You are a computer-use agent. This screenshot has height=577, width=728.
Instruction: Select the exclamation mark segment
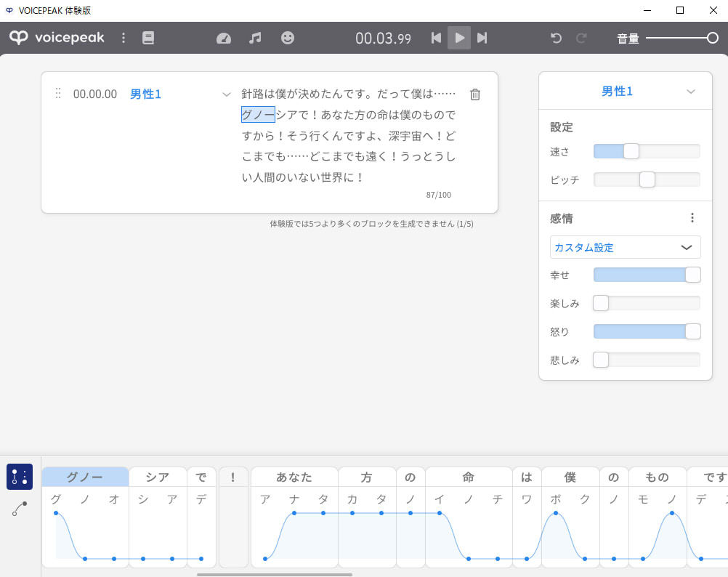pos(233,477)
